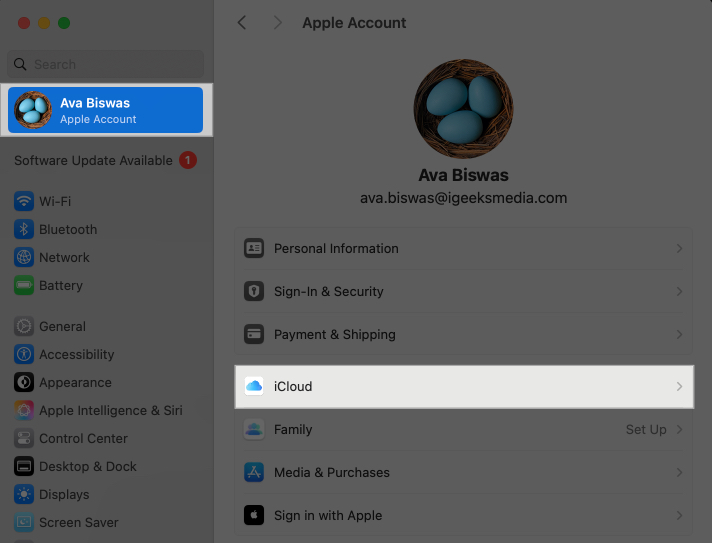Select Ava Biswas Apple Account entry
This screenshot has width=712, height=543.
[105, 110]
